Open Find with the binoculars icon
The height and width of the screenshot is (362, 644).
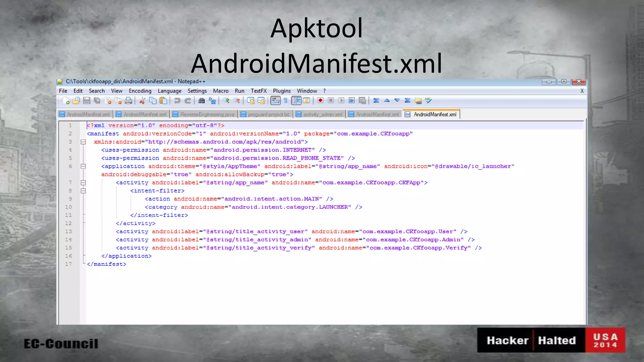coord(202,101)
